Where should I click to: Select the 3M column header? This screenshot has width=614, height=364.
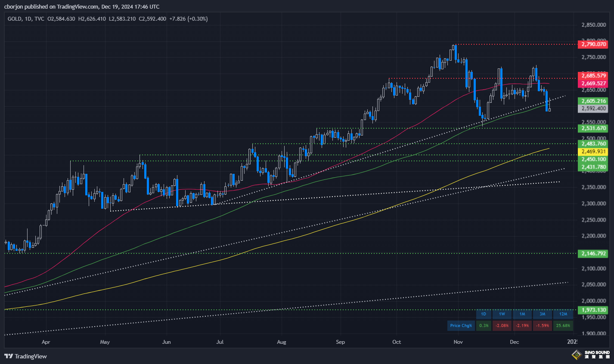coord(543,314)
